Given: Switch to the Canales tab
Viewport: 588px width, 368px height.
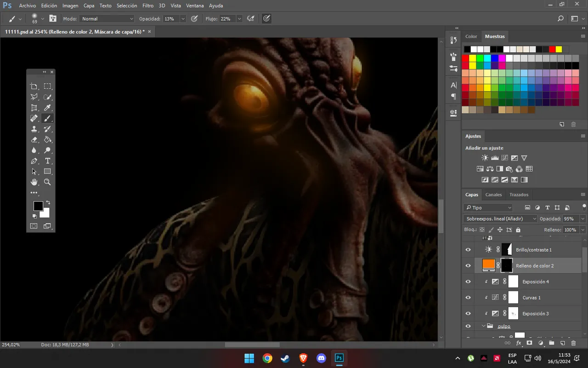Looking at the screenshot, I should tap(493, 195).
